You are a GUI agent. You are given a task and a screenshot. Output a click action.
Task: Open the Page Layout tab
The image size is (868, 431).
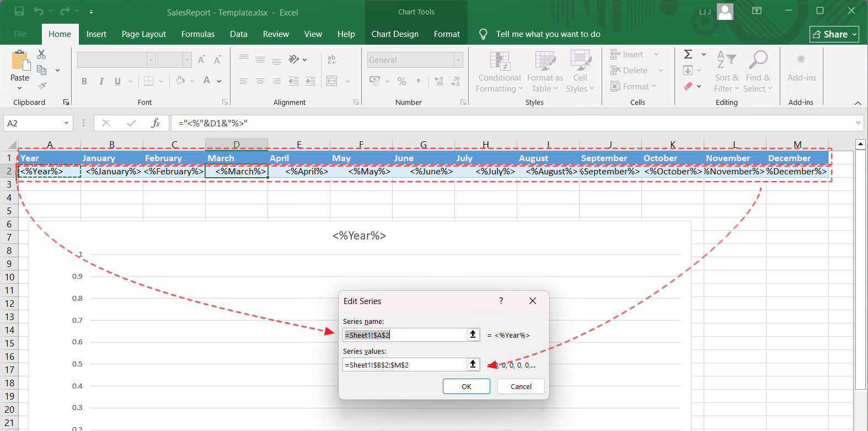pyautogui.click(x=143, y=34)
